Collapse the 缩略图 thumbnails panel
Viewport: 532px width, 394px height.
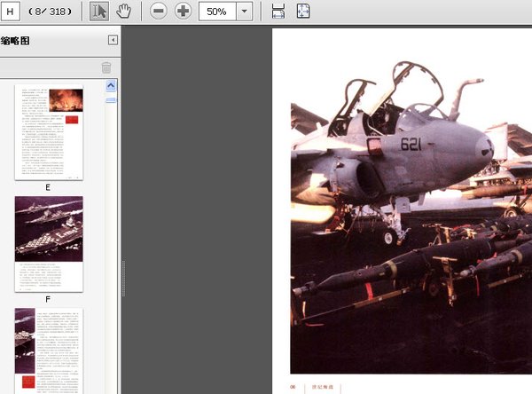[x=113, y=40]
